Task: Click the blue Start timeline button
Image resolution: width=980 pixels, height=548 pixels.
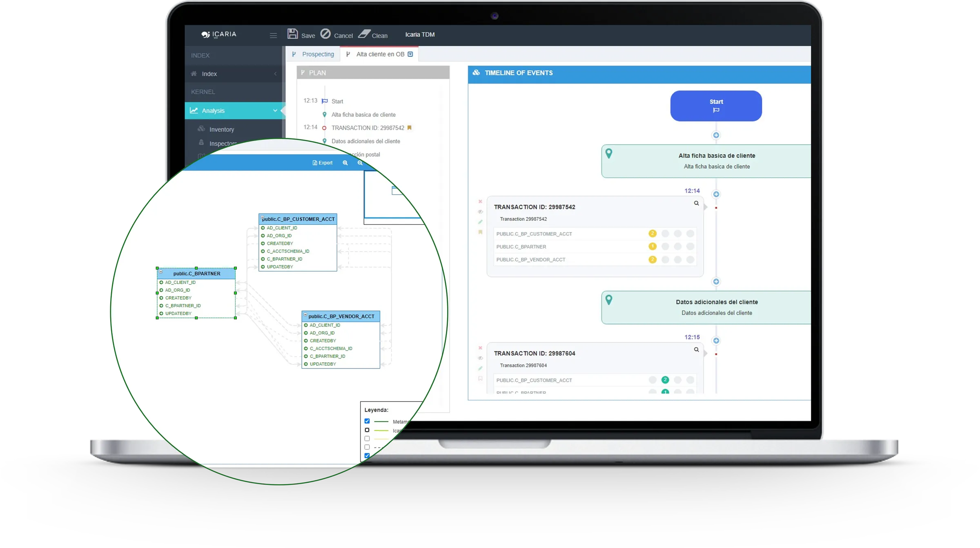Action: tap(716, 106)
